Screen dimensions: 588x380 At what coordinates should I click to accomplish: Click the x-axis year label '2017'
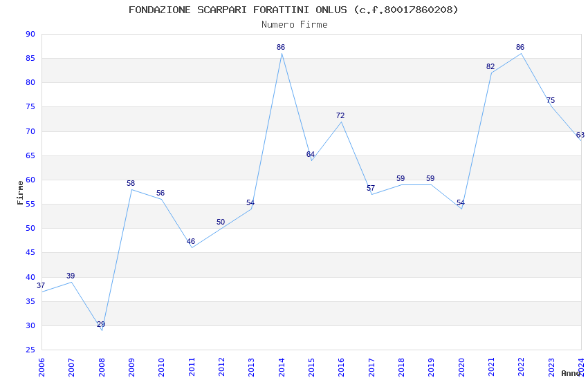pyautogui.click(x=371, y=367)
